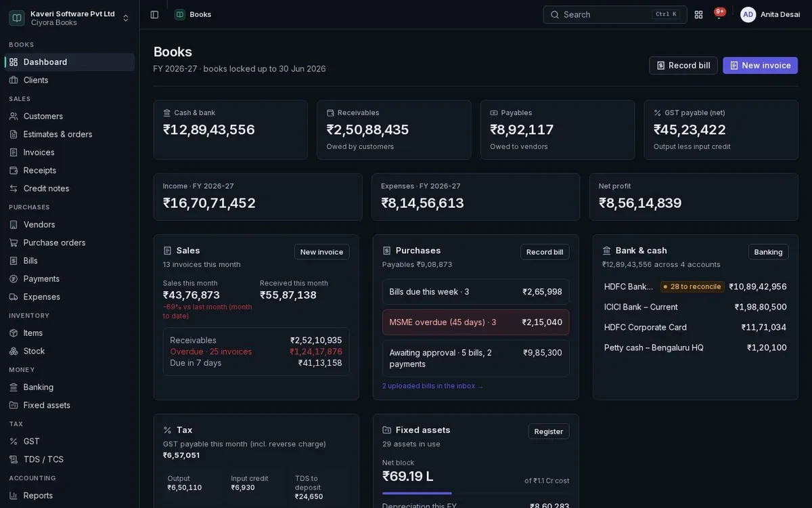Toggle the sidebar collapse icon
Viewport: 812px width, 508px height.
point(154,14)
